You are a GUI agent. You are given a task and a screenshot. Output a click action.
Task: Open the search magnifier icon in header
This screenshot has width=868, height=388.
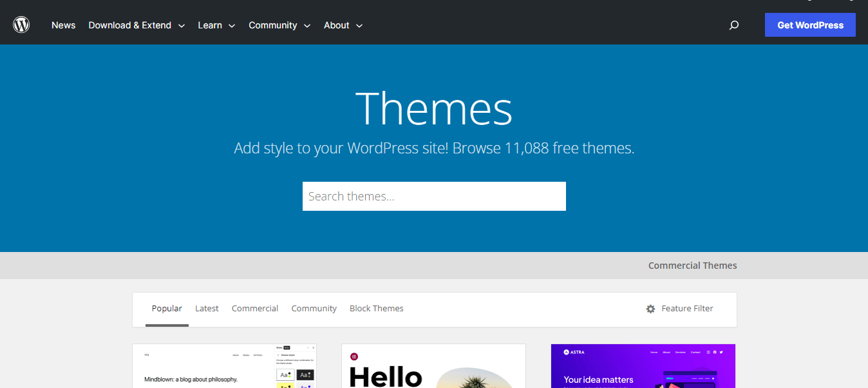click(734, 25)
